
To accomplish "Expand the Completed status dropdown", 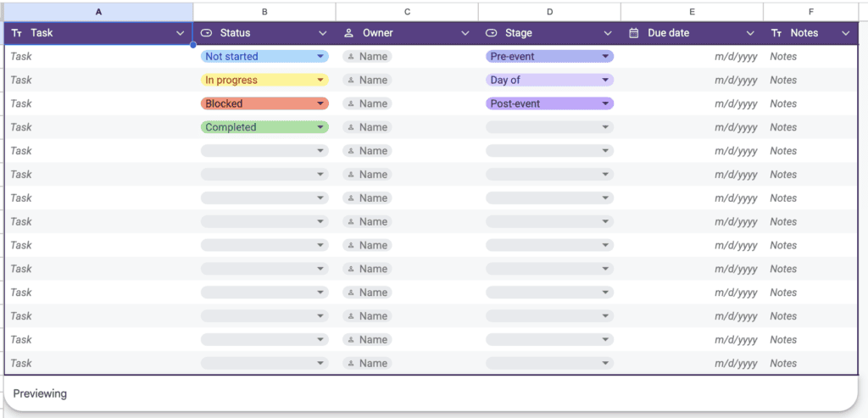I will tap(320, 127).
